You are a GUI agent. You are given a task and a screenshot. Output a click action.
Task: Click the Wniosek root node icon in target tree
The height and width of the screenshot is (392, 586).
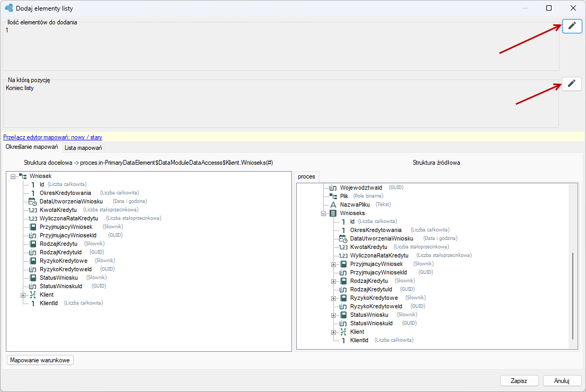click(23, 176)
